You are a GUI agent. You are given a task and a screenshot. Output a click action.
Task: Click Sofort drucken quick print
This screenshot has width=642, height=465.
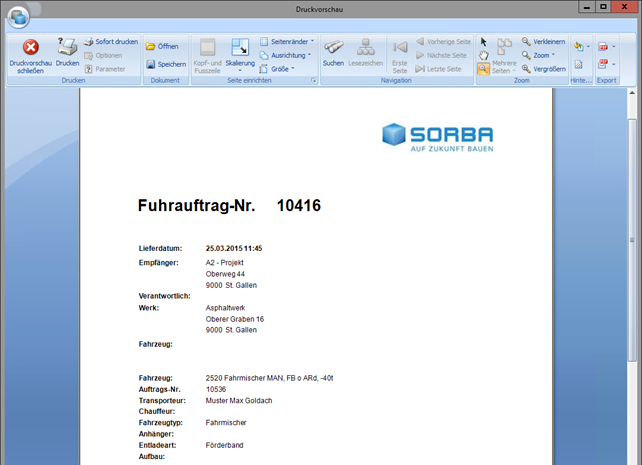tap(110, 42)
